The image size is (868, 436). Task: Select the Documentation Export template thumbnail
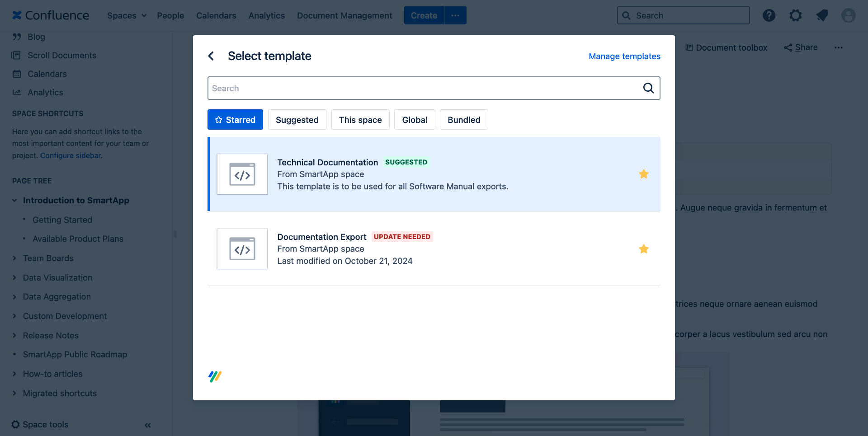pyautogui.click(x=242, y=249)
